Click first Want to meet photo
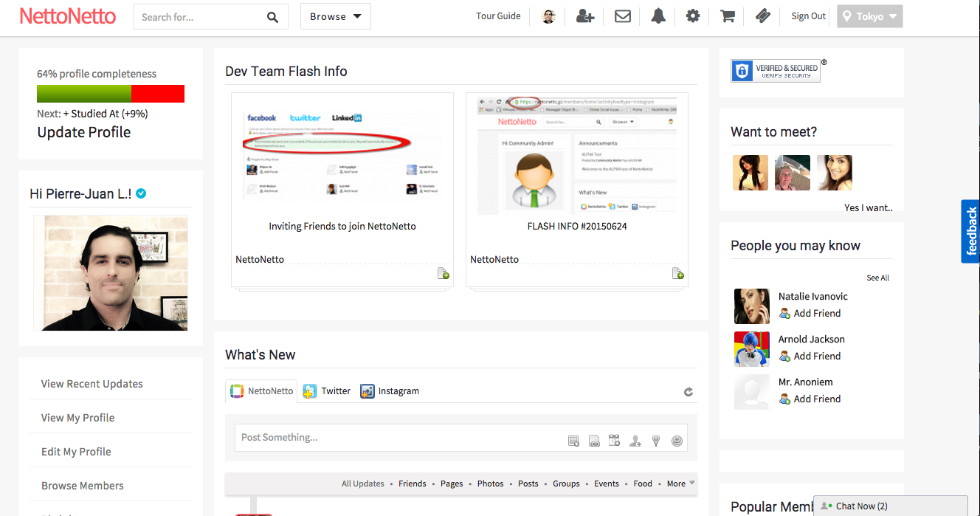Viewport: 980px width, 516px height. 750,173
